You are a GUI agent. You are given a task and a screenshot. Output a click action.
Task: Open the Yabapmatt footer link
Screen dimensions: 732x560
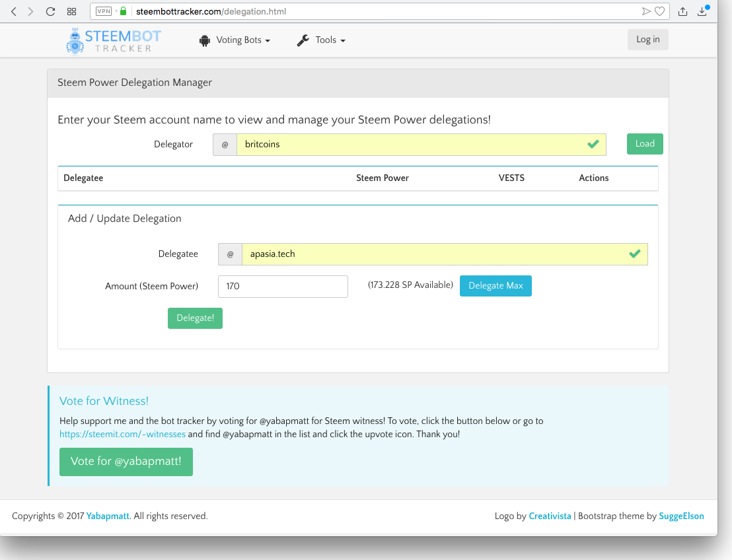point(108,516)
